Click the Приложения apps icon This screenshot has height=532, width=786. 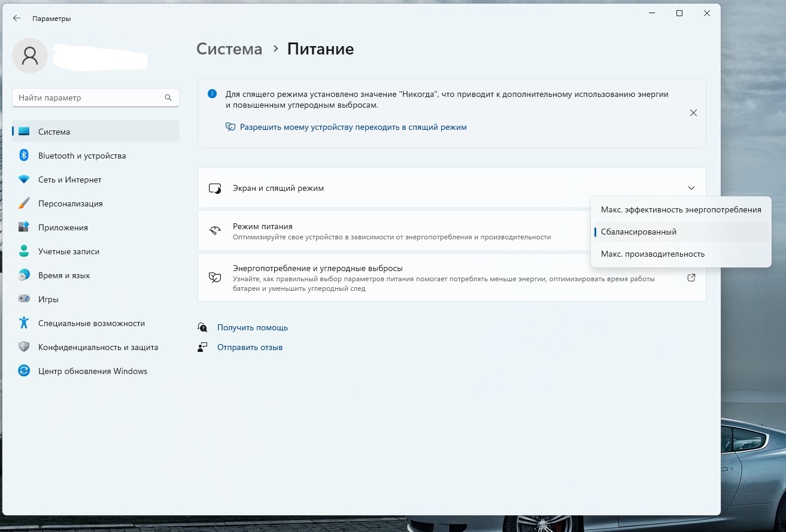click(24, 227)
